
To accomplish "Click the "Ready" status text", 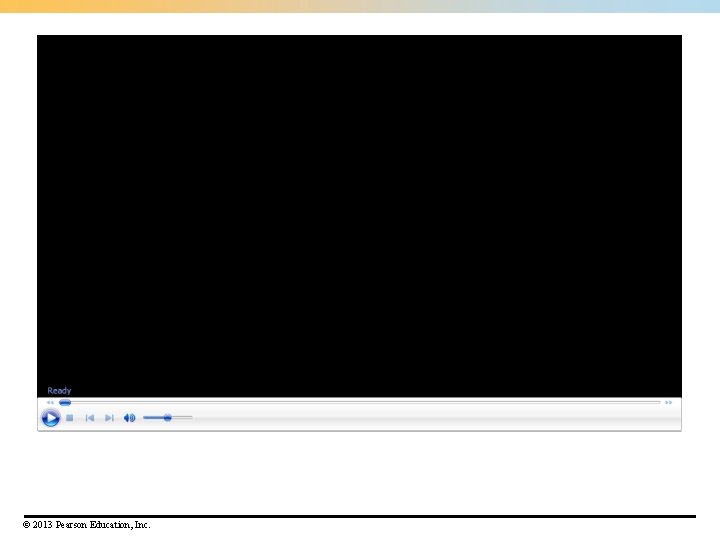I will point(59,390).
